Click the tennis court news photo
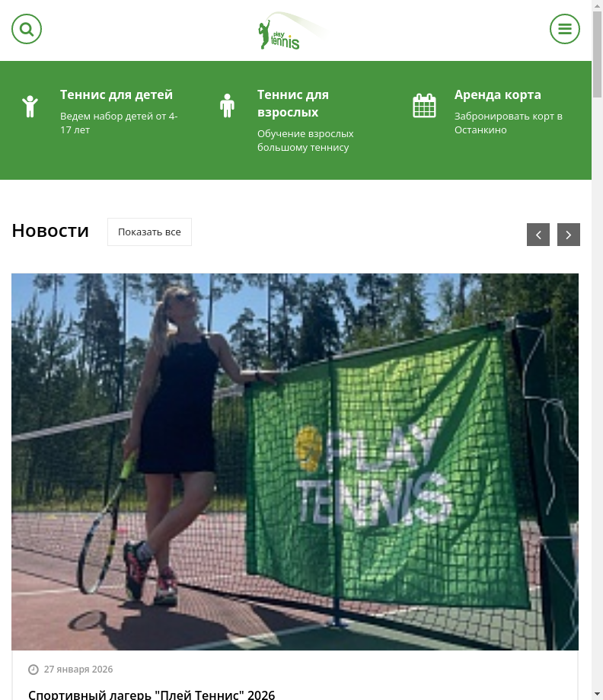 pyautogui.click(x=295, y=462)
